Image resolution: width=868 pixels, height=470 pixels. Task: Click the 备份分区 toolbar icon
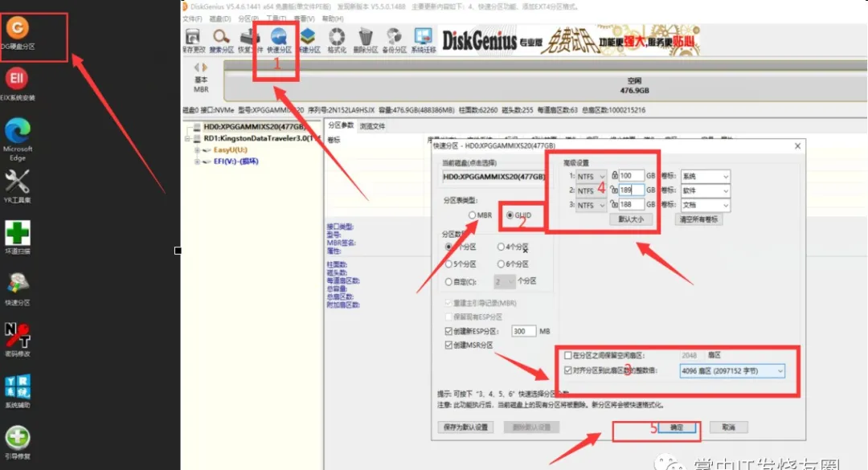(394, 40)
